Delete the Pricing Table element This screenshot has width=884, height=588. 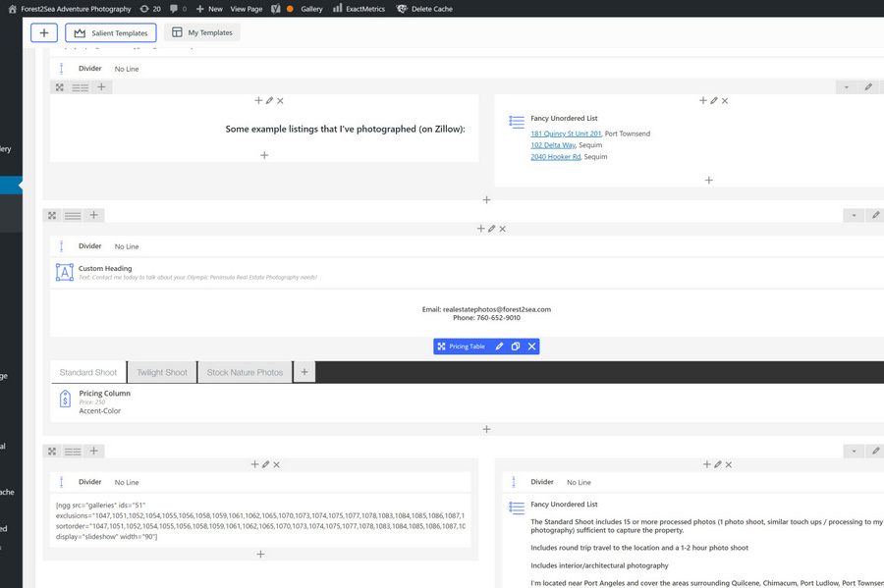(531, 347)
